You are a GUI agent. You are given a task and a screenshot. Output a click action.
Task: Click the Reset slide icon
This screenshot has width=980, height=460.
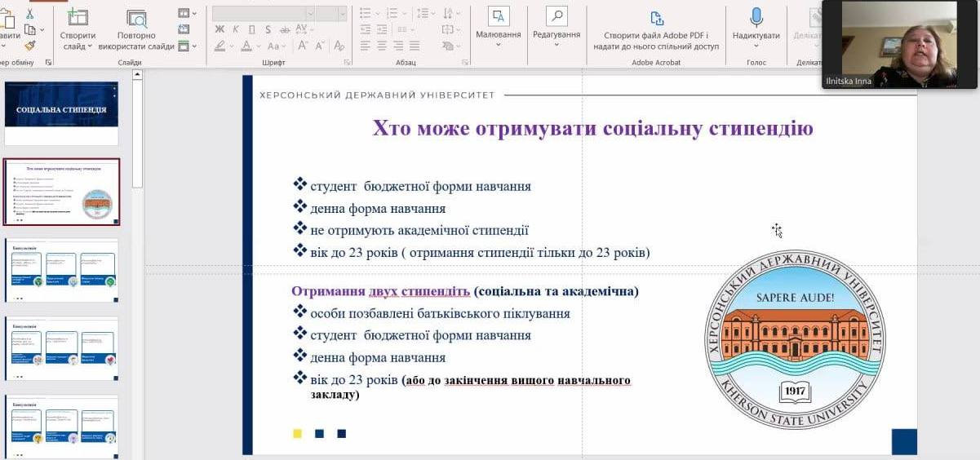[184, 30]
